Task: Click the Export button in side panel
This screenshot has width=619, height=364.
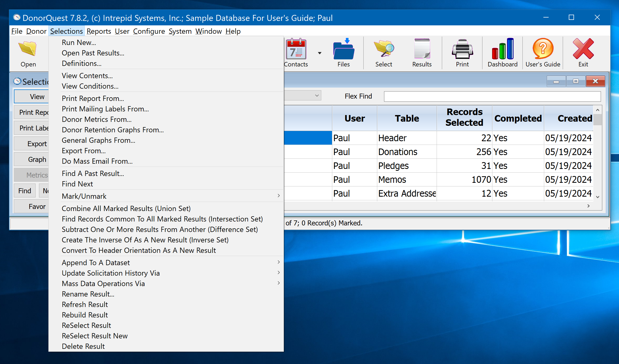Action: pos(31,144)
